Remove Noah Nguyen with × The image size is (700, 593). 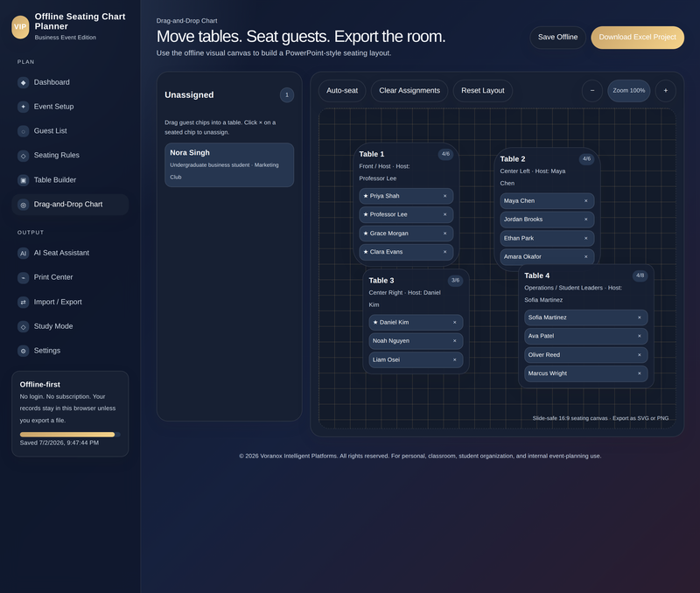click(x=454, y=341)
